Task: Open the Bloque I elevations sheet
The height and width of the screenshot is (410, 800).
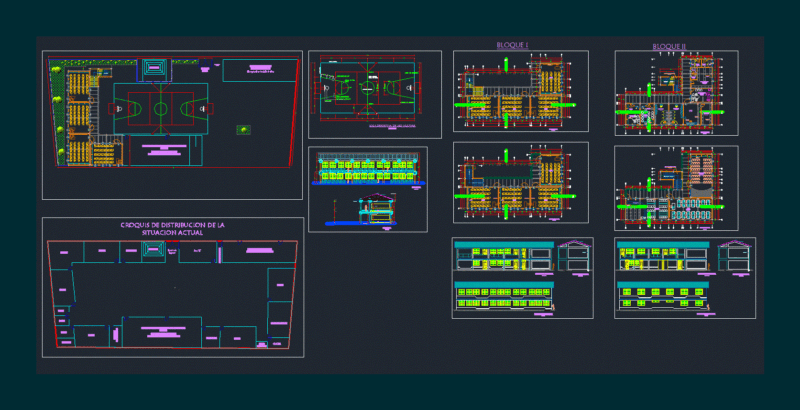Action: [x=522, y=278]
